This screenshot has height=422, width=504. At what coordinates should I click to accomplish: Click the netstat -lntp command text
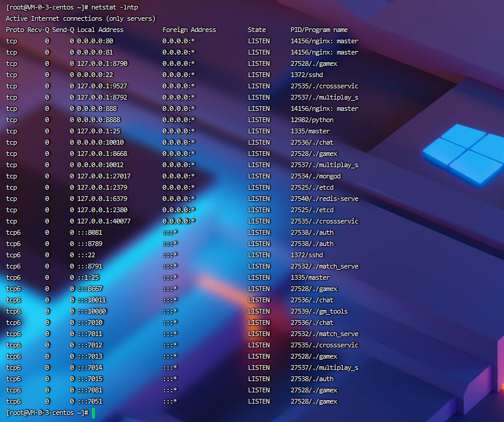click(115, 7)
